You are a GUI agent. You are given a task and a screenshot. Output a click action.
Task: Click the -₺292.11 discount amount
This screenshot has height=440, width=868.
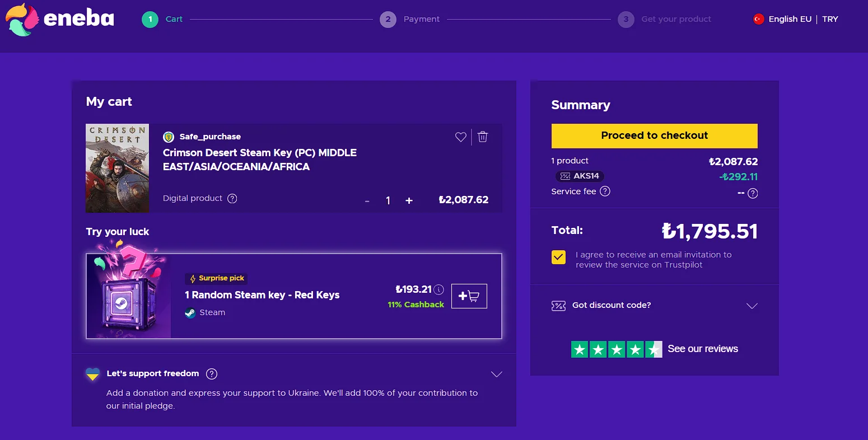[x=738, y=177]
